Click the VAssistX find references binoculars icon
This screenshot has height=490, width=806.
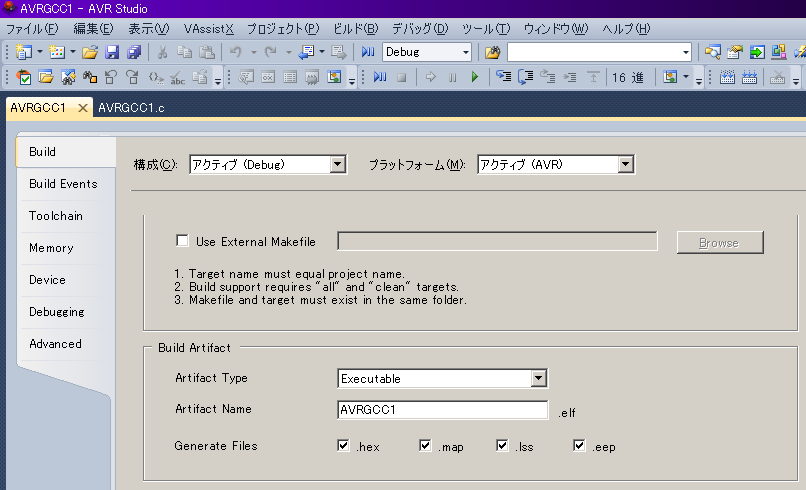(x=90, y=77)
